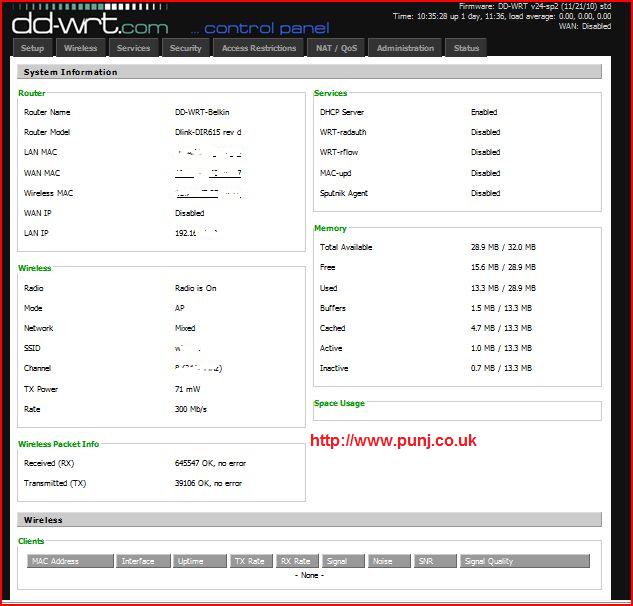Switch to the Wireless tab

pos(81,48)
